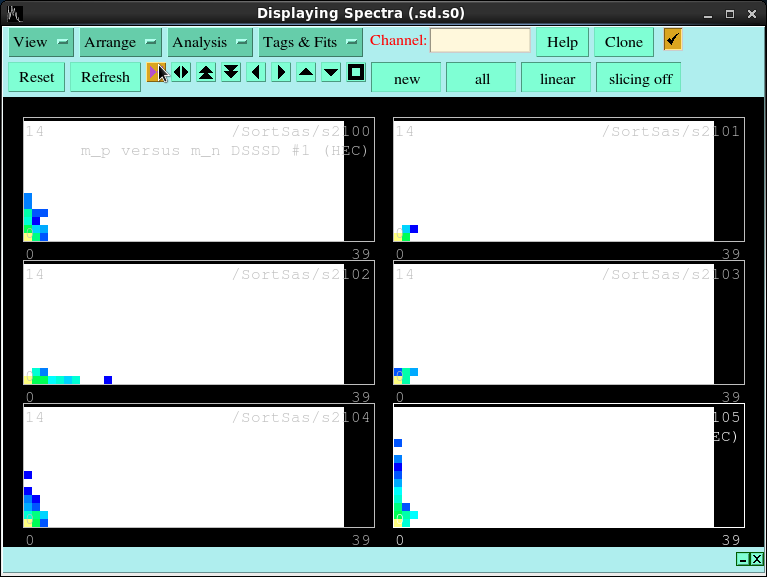Open the Tags & Fits dropdown

311,42
